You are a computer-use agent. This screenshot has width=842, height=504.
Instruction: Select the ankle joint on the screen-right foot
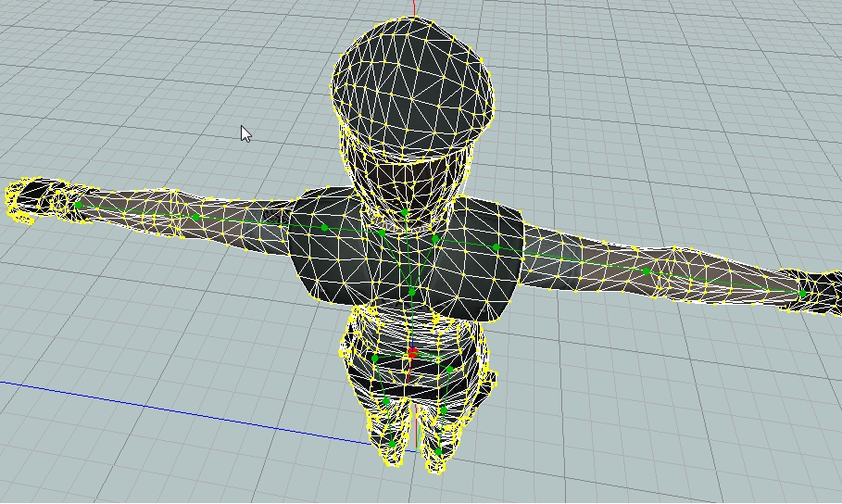[439, 452]
